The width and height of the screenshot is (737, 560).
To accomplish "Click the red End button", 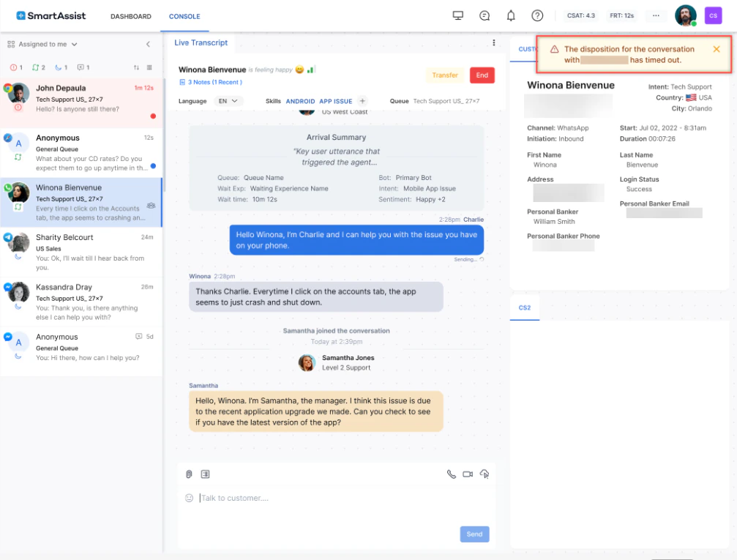I will click(482, 75).
